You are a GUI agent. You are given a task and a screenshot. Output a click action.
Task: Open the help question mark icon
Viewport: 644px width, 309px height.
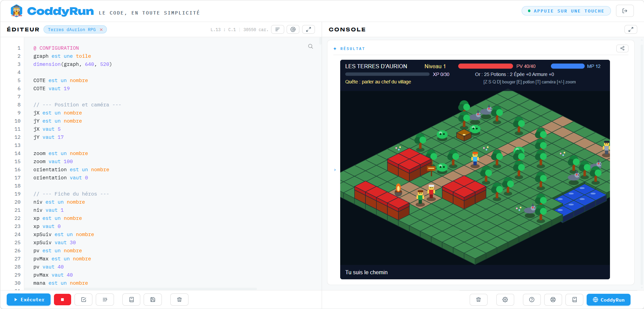pyautogui.click(x=532, y=300)
